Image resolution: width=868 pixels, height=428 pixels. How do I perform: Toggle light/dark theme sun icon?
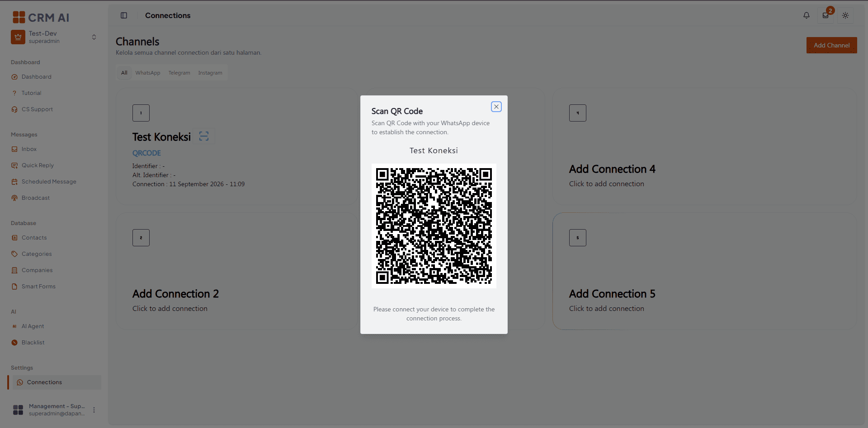coord(845,15)
